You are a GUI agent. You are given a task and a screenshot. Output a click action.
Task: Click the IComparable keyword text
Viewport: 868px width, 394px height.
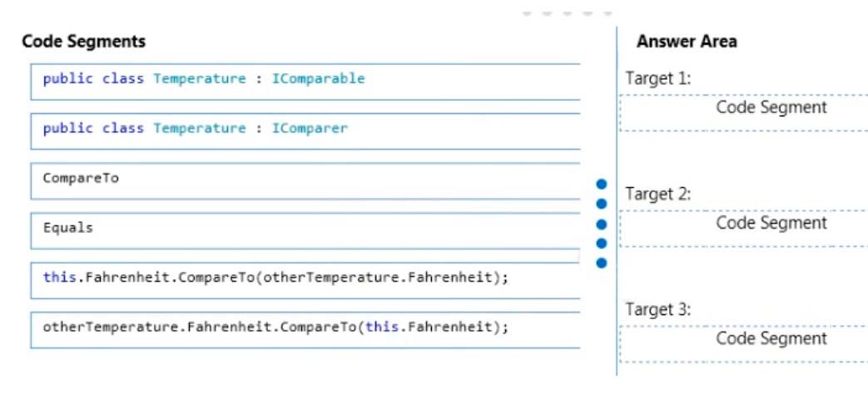coord(318,78)
